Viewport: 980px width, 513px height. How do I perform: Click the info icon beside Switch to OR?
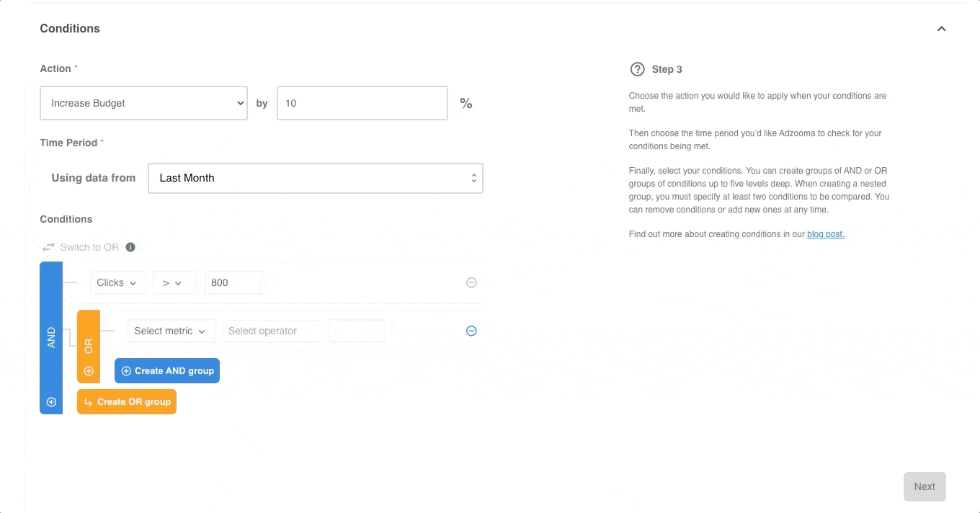(x=130, y=247)
